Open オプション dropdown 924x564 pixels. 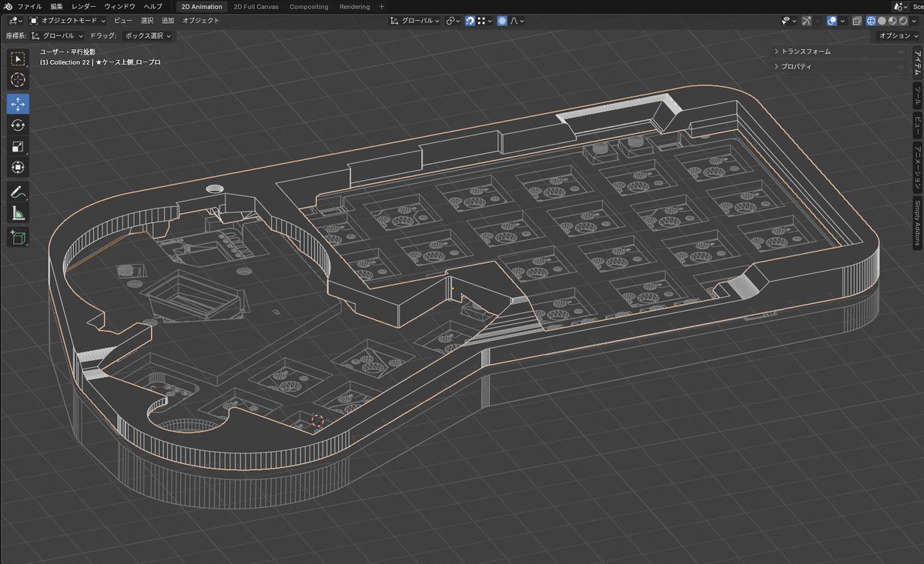898,35
